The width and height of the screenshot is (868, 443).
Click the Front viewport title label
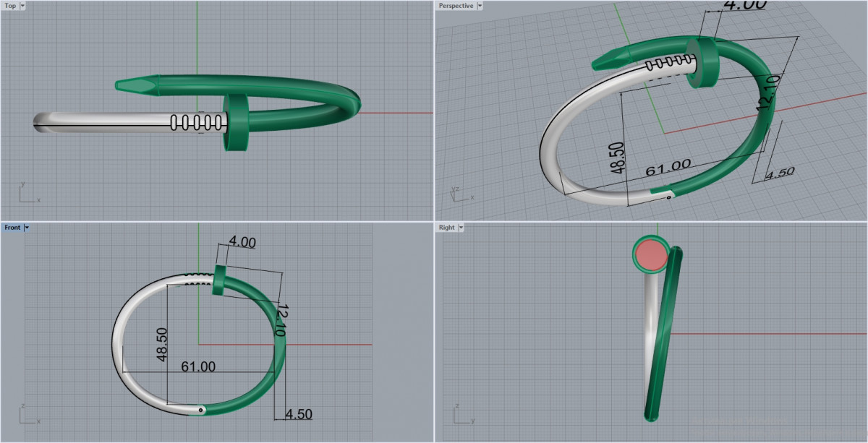(12, 227)
